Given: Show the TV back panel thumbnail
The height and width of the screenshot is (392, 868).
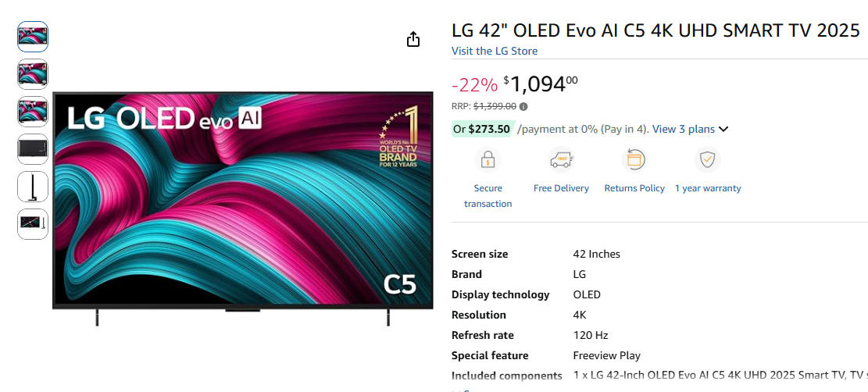Looking at the screenshot, I should (x=33, y=149).
